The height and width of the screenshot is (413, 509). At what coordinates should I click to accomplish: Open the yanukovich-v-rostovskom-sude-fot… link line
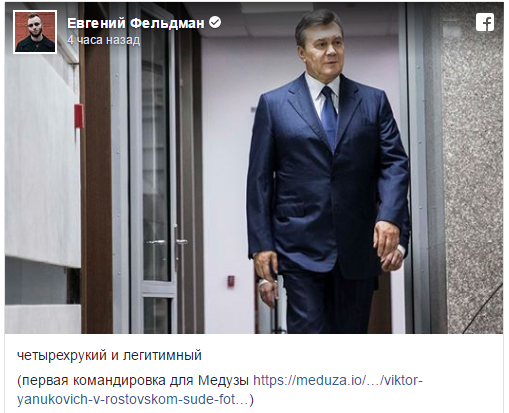click(x=133, y=399)
